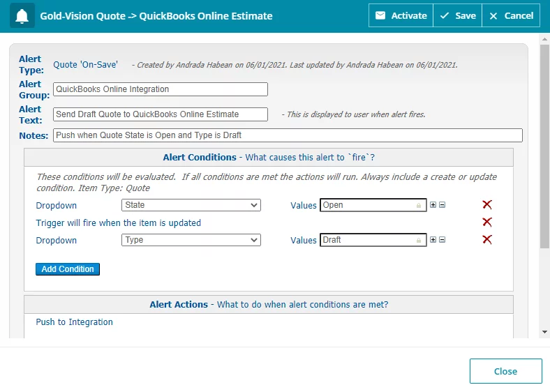Click the Draft values field

coord(373,240)
